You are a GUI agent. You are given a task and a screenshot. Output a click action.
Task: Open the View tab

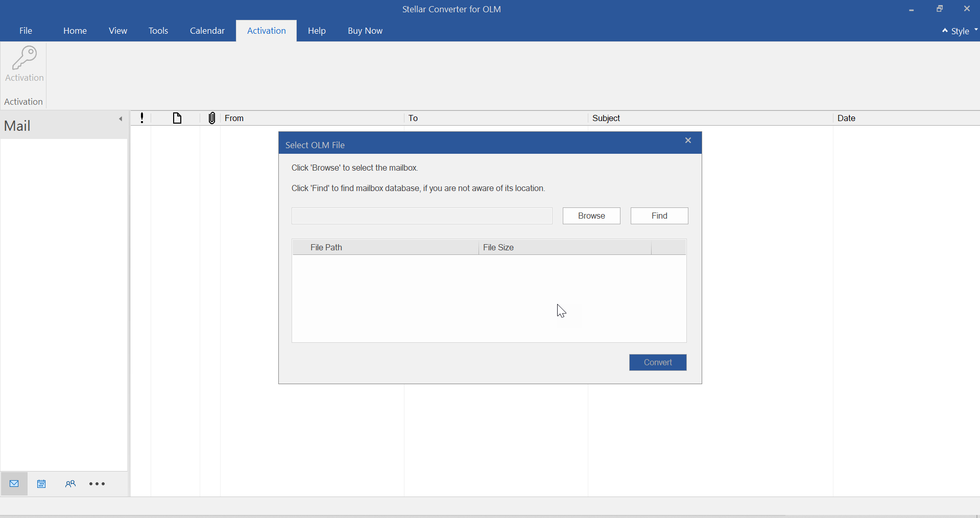(118, 31)
